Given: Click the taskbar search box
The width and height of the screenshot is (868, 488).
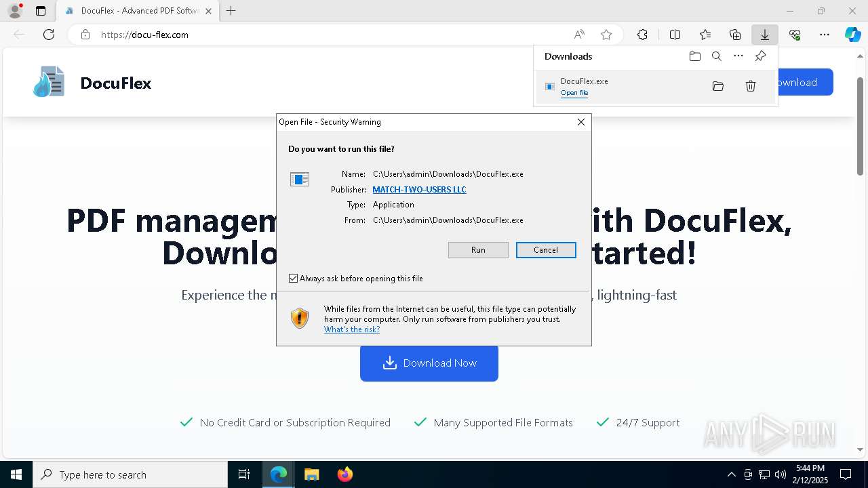Looking at the screenshot, I should 130,474.
